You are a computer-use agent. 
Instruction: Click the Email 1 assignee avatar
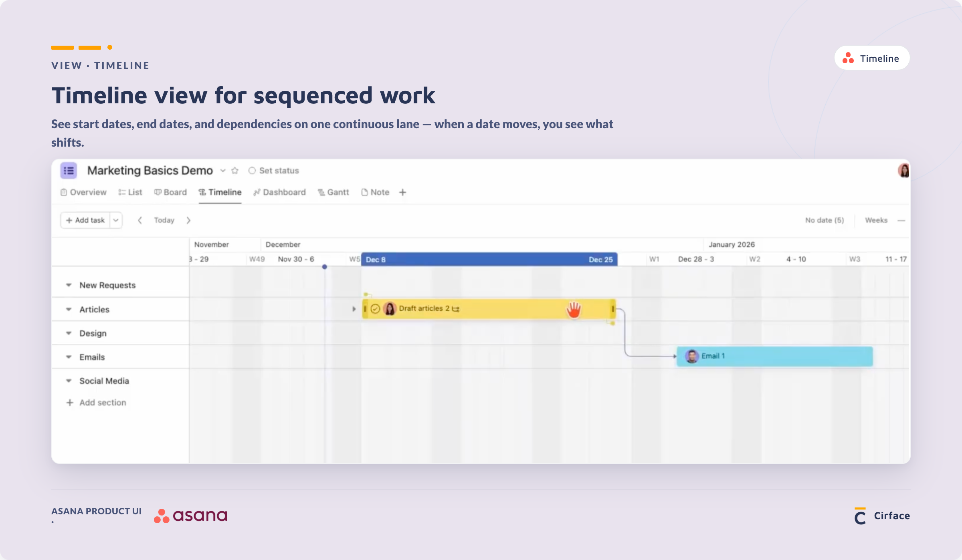[692, 357]
